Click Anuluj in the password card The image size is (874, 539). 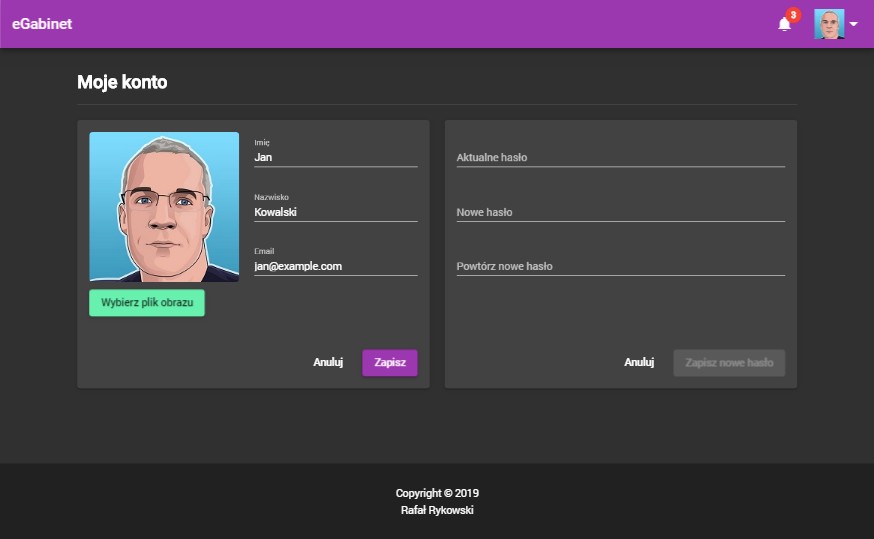pyautogui.click(x=639, y=362)
